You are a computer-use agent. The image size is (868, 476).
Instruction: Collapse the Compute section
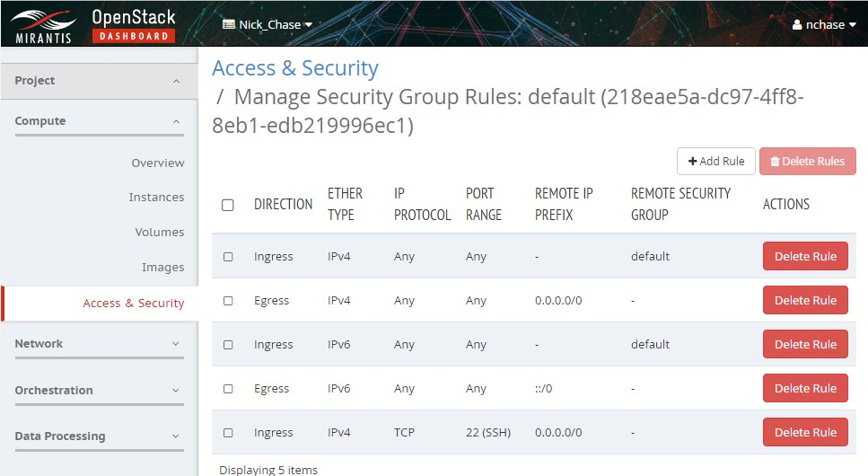(99, 121)
